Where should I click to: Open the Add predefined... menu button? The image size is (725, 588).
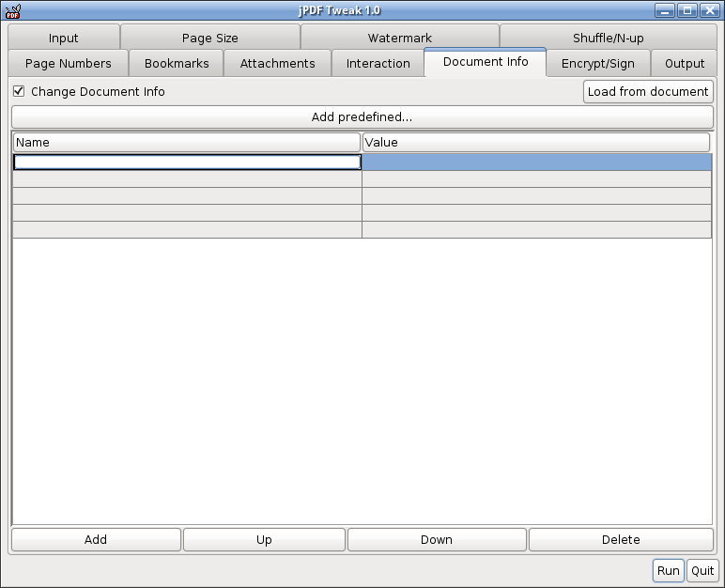[362, 117]
